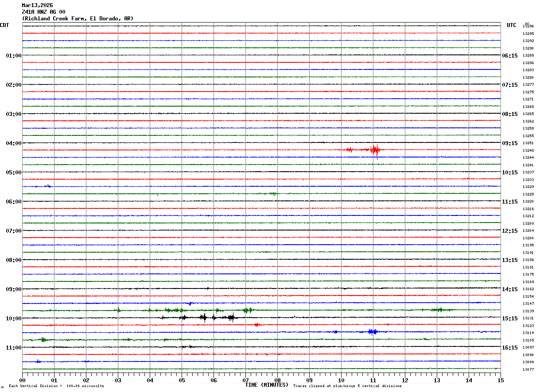Click the '16:15' UTC time label
Image resolution: width=536 pixels, height=392 pixels.
point(510,348)
